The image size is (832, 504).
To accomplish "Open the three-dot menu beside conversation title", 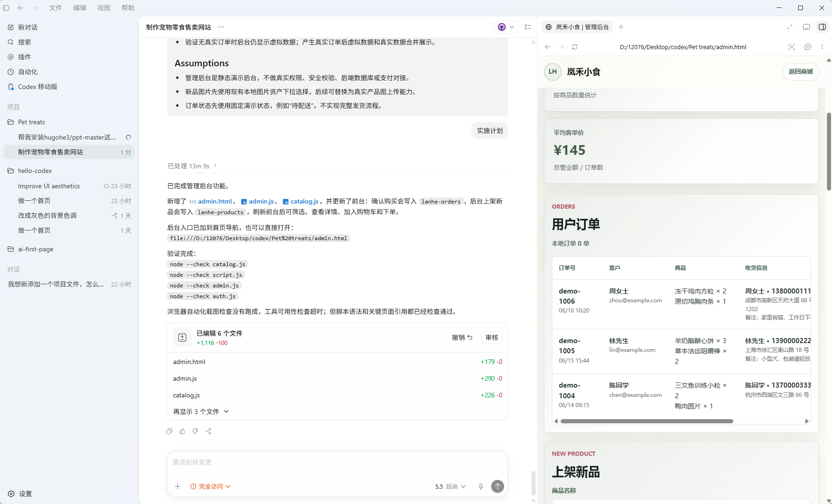I will 221,27.
